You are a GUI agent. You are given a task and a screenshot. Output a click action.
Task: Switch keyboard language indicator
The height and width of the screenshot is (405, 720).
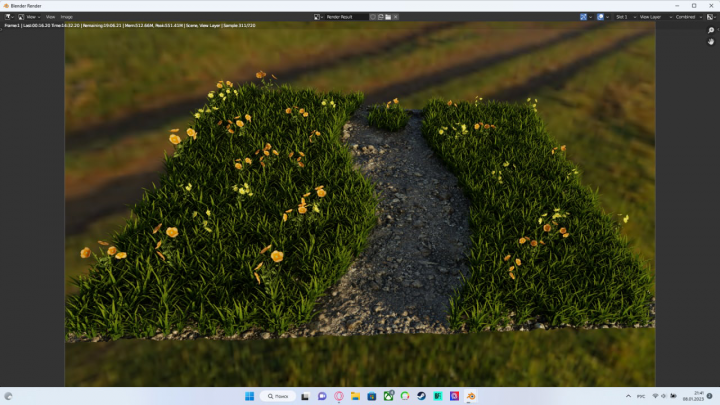pos(641,396)
